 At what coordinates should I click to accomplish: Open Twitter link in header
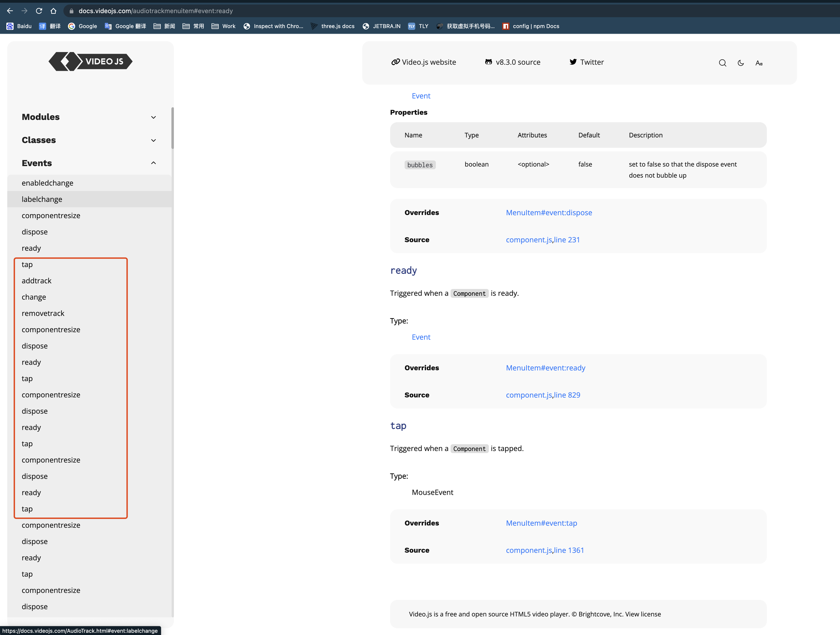[587, 62]
